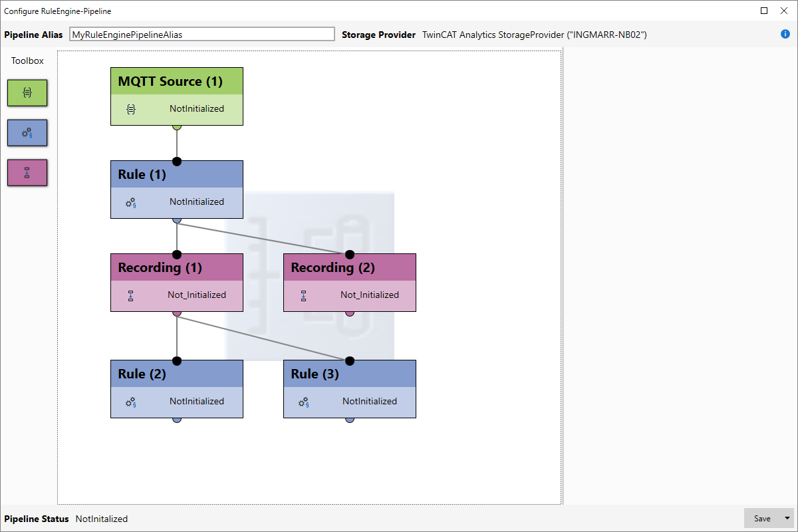Click Not_Initialized status in Recording (2)
Image resolution: width=798 pixels, height=532 pixels.
click(370, 295)
